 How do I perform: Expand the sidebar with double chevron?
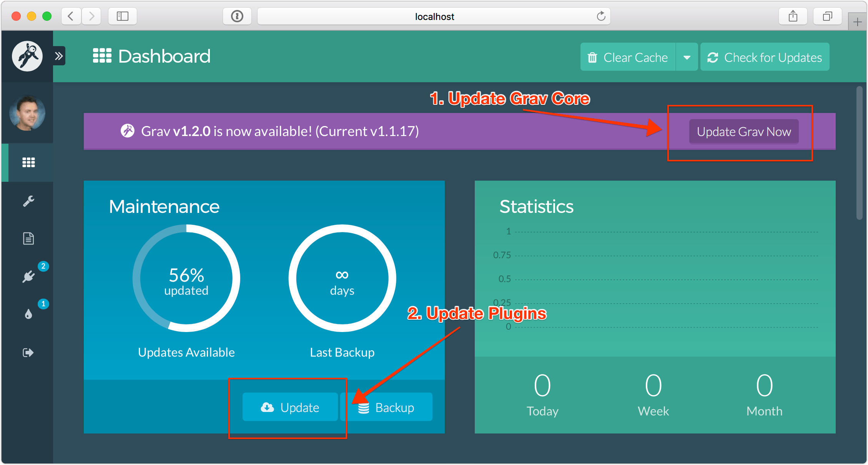pyautogui.click(x=59, y=56)
